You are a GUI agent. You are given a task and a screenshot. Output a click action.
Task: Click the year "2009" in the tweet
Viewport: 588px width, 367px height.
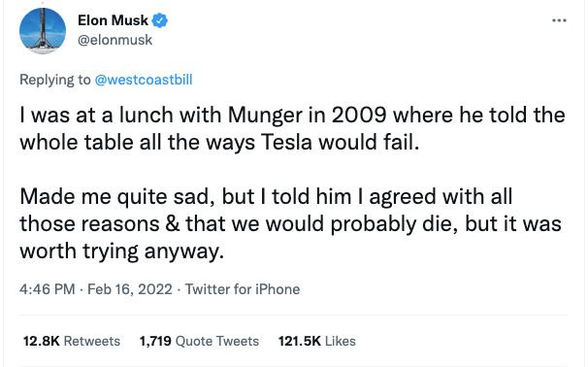[359, 115]
